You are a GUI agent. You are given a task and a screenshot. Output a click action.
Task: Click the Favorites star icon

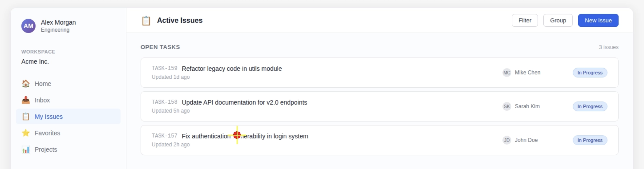[x=26, y=133]
